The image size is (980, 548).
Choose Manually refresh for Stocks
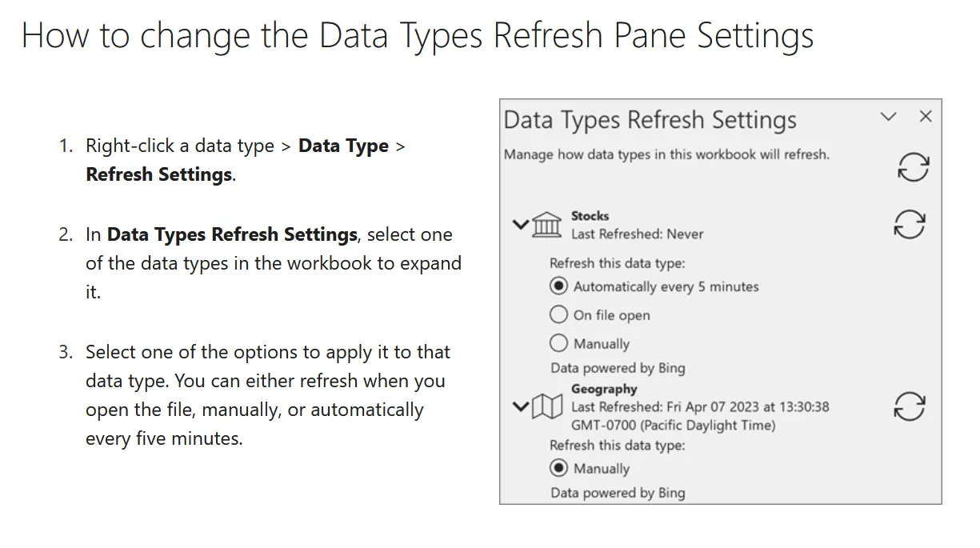[559, 344]
